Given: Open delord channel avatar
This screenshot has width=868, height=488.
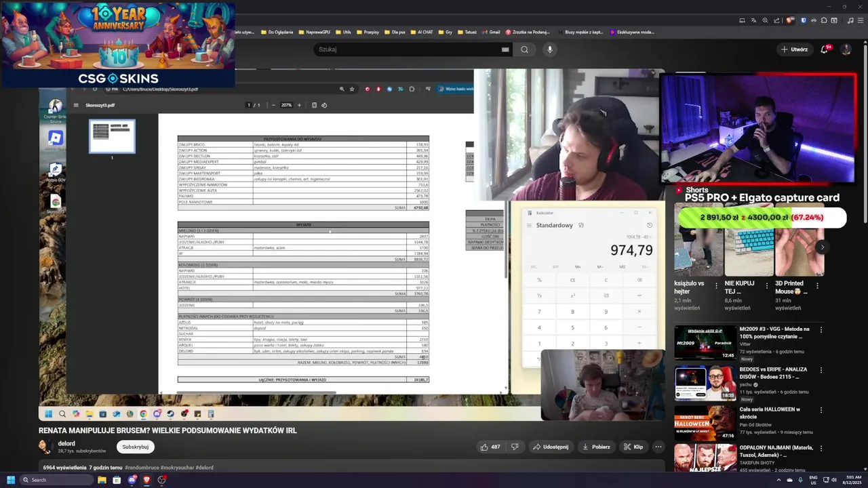Looking at the screenshot, I should (x=45, y=447).
